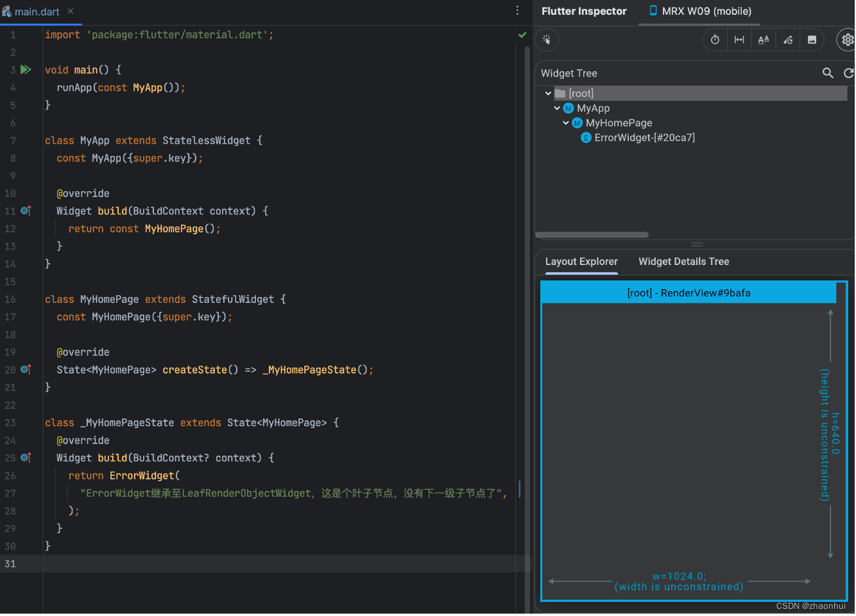Click run arrow beside void main
The width and height of the screenshot is (856, 616).
point(26,69)
